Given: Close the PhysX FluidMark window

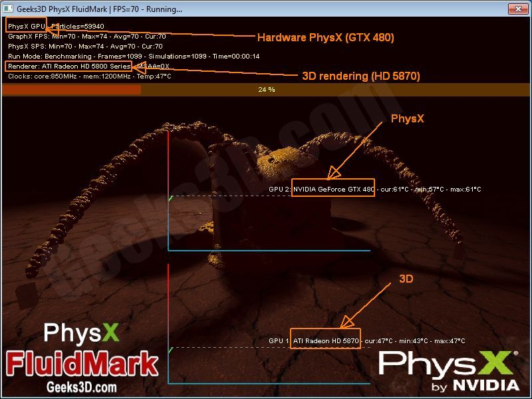Looking at the screenshot, I should (518, 9).
